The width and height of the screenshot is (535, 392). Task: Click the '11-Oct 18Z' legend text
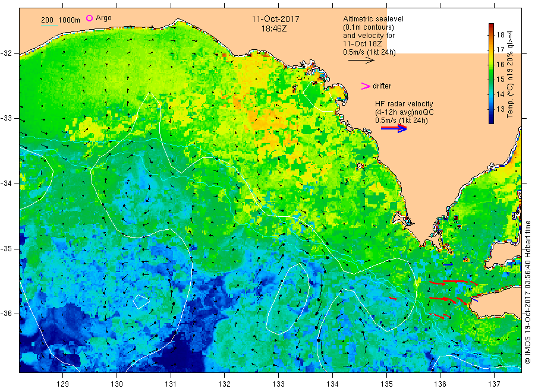pyautogui.click(x=363, y=43)
